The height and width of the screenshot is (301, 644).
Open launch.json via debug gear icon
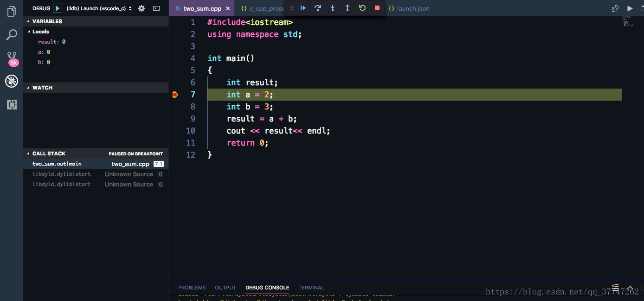click(142, 8)
